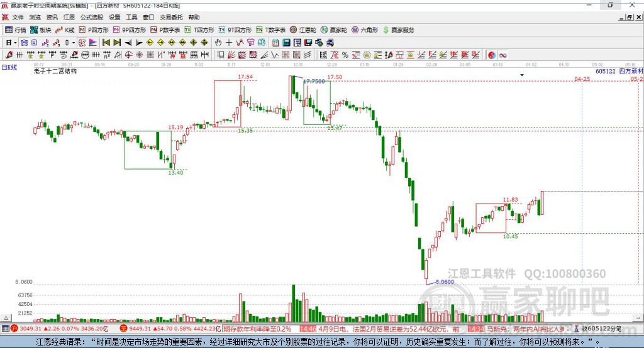This screenshot has height=348, width=644.
Task: Expand the candlestick style dropdown arrow
Action: pyautogui.click(x=74, y=43)
